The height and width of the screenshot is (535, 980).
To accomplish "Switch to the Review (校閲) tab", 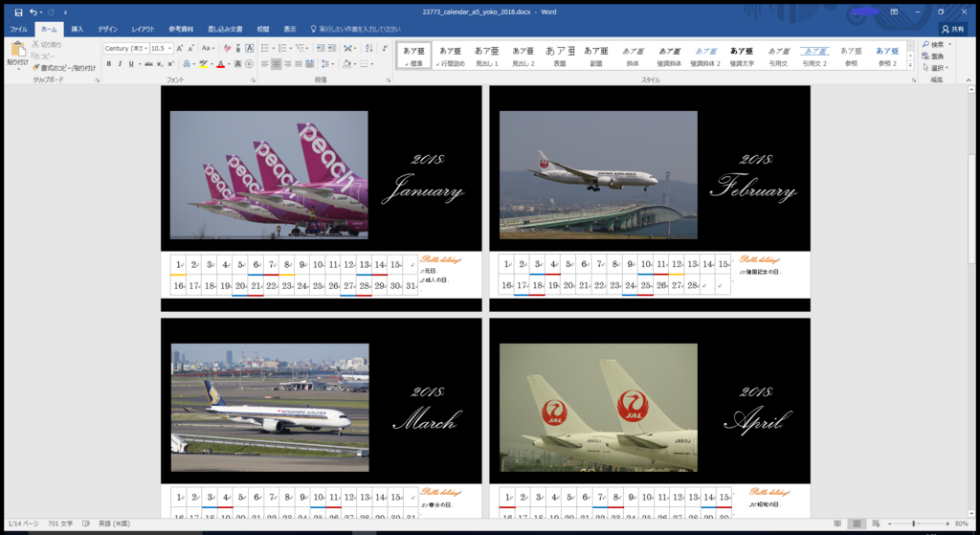I will pyautogui.click(x=263, y=30).
